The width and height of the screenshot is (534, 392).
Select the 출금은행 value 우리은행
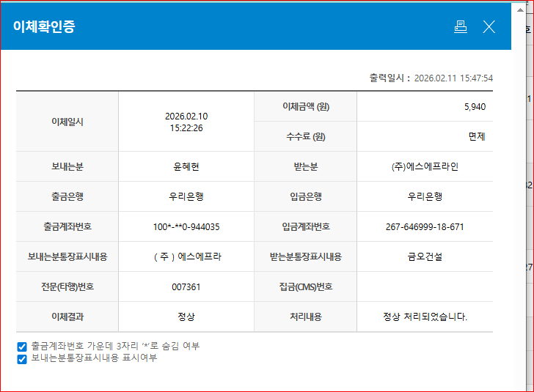(186, 196)
